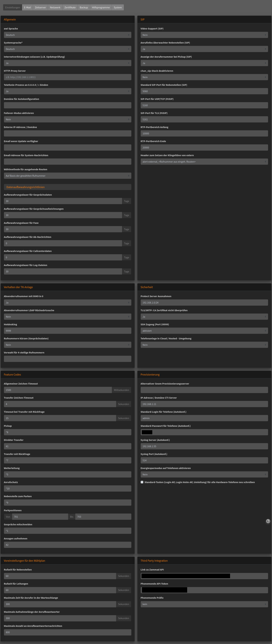The width and height of the screenshot is (272, 644).
Task: Open the Failover-Modus aktivieren dropdown
Action: click(67, 120)
